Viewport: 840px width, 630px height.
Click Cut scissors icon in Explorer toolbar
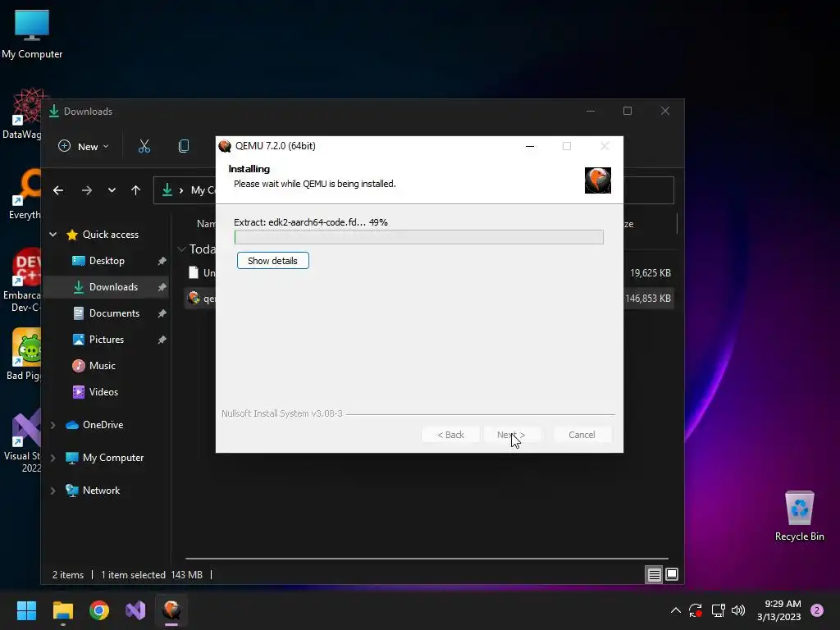(144, 146)
